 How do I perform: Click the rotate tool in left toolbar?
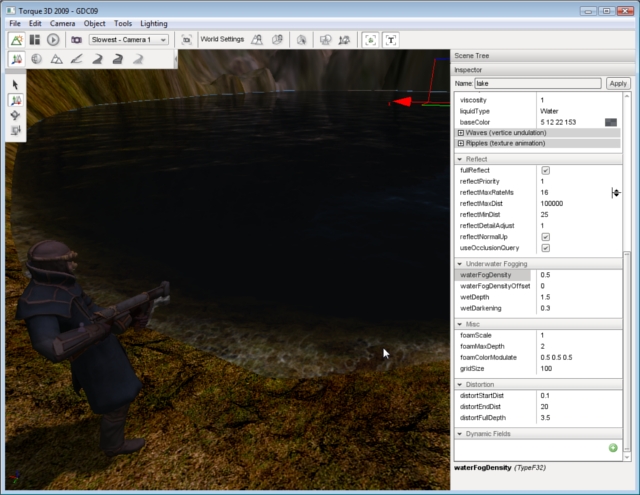tap(16, 116)
